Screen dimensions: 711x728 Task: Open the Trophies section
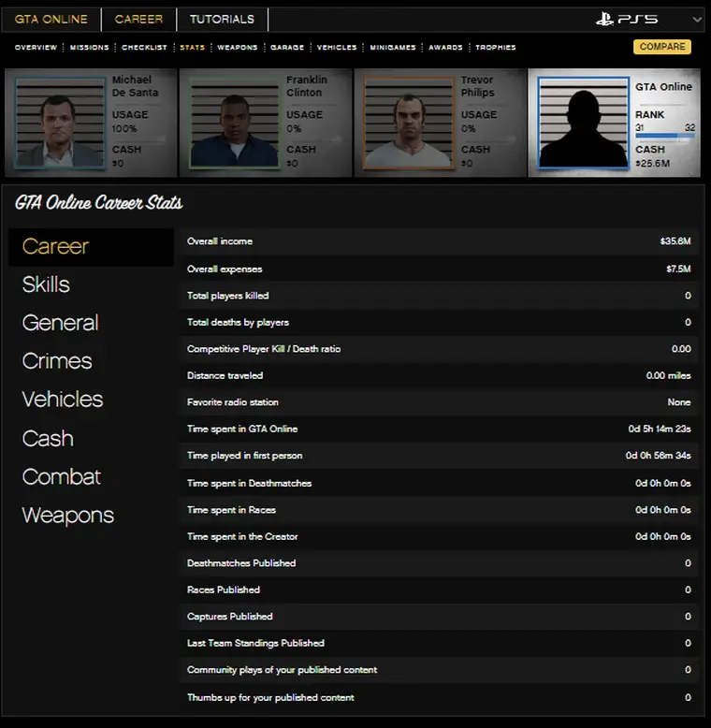click(495, 47)
